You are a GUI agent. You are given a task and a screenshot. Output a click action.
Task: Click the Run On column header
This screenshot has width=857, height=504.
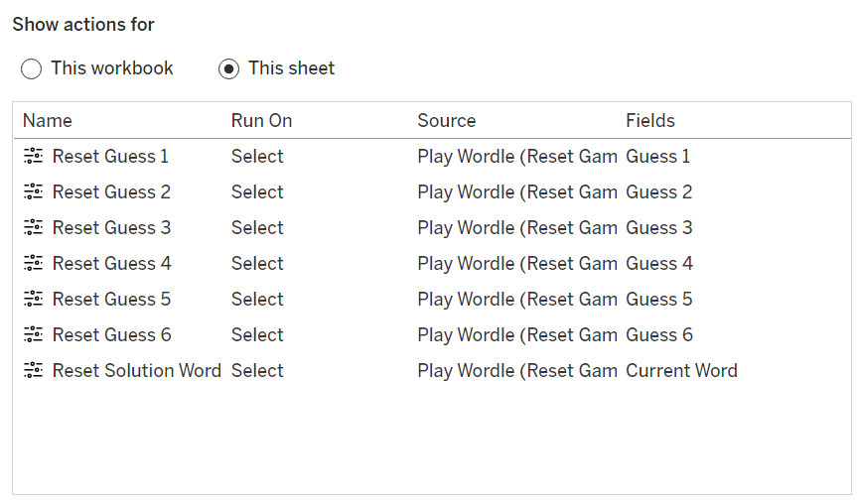[x=261, y=121]
